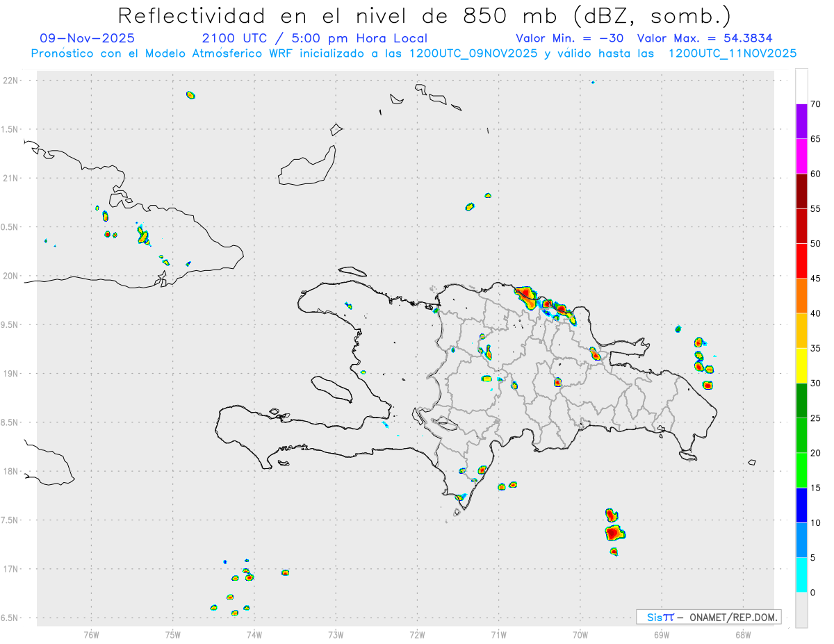The image size is (834, 644).
Task: Click the 'Valor Min. = -30' label
Action: click(571, 39)
